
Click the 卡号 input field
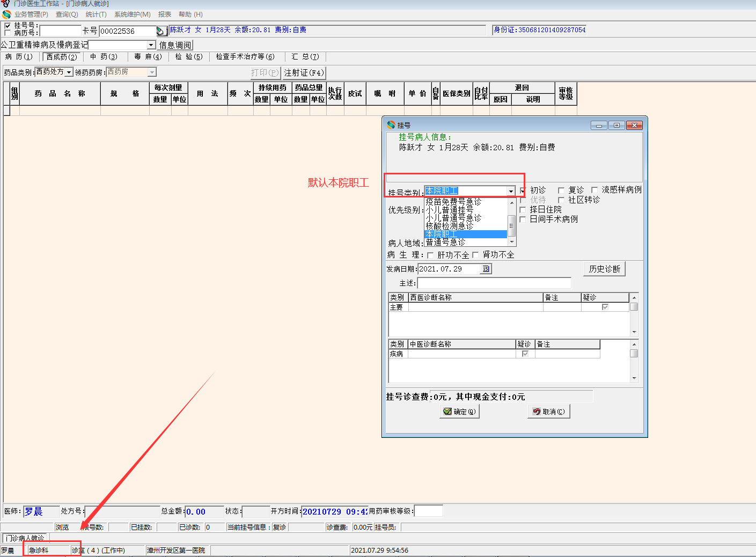[127, 31]
